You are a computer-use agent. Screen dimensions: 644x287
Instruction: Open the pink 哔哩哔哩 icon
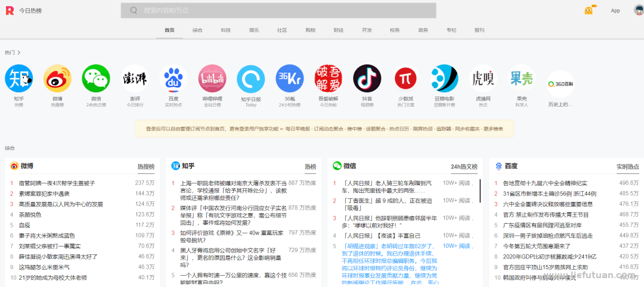coord(212,79)
